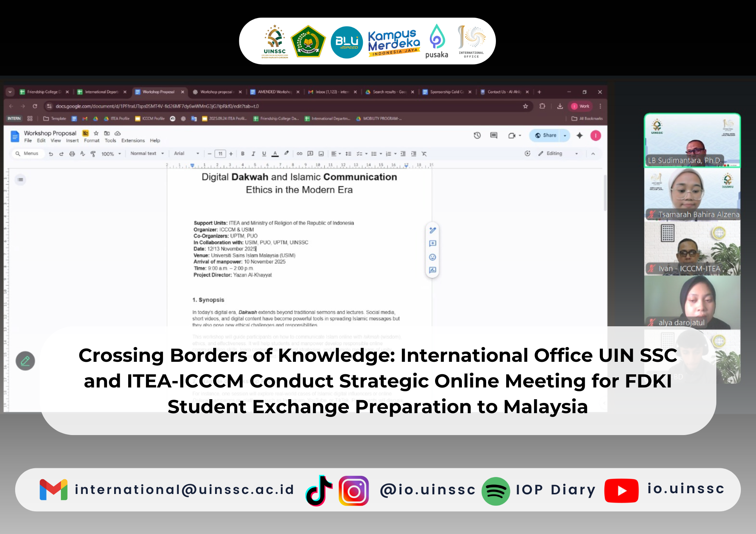756x534 pixels.
Task: Open the 100% zoom dropdown
Action: [x=111, y=154]
